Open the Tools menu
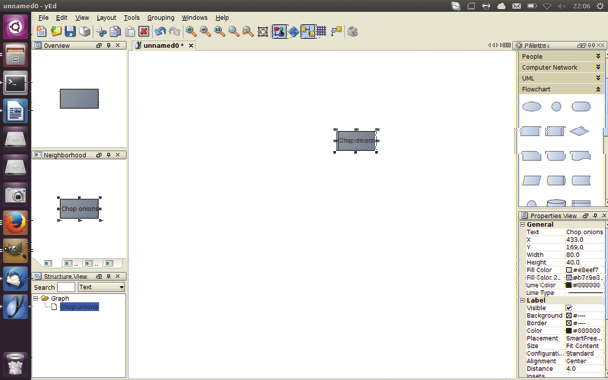This screenshot has width=608, height=380. (x=131, y=17)
